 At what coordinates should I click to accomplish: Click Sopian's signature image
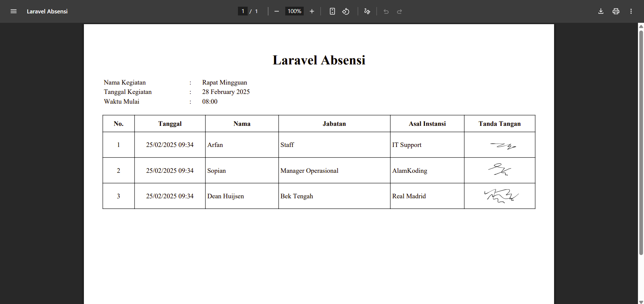pos(500,169)
